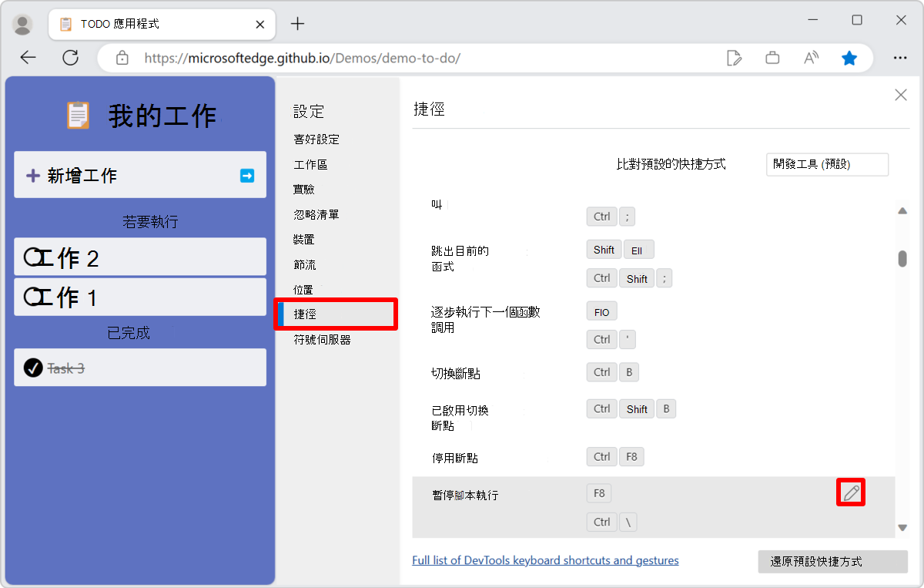The width and height of the screenshot is (924, 588).
Task: Start Read aloud from the address bar
Action: coord(811,57)
